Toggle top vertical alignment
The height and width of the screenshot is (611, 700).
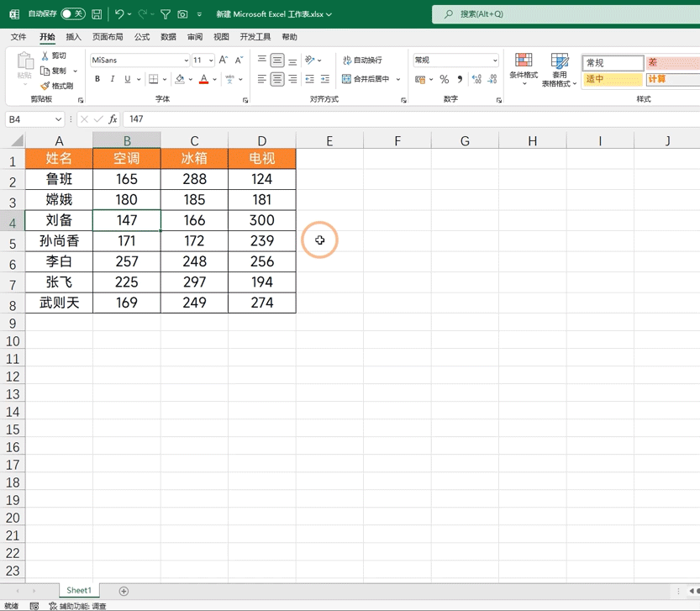(262, 60)
